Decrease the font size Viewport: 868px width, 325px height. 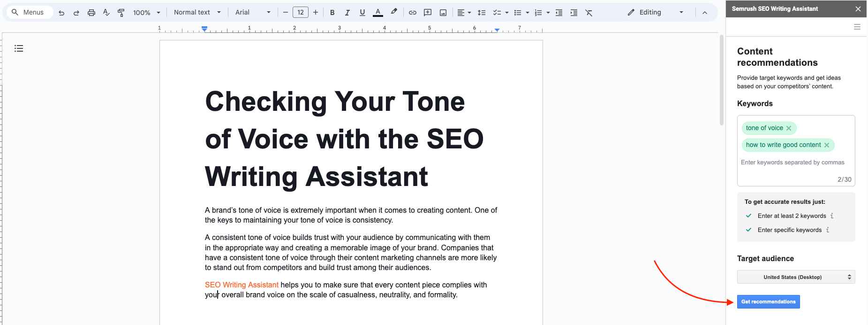285,12
